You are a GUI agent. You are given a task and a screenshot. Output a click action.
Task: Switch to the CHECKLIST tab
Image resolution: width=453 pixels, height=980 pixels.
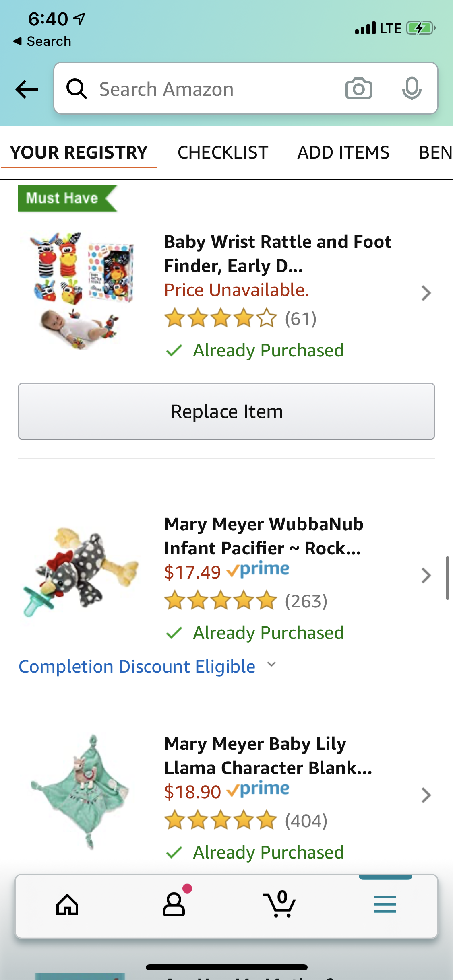(x=223, y=153)
